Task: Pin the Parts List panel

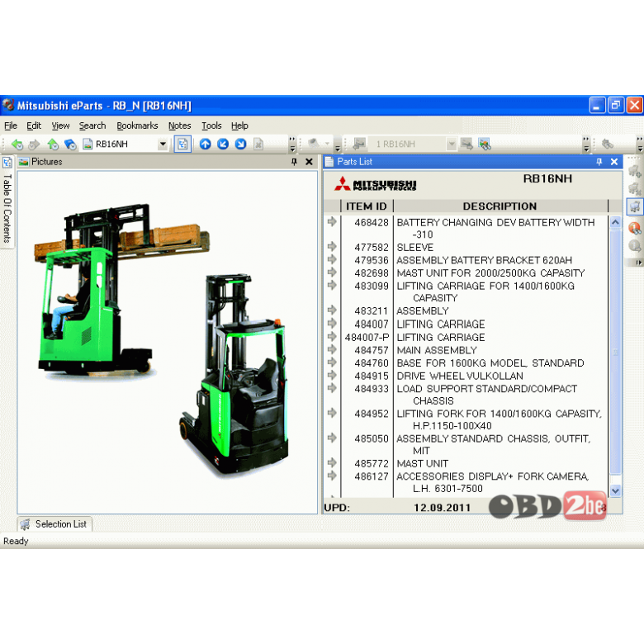Action: pyautogui.click(x=599, y=162)
